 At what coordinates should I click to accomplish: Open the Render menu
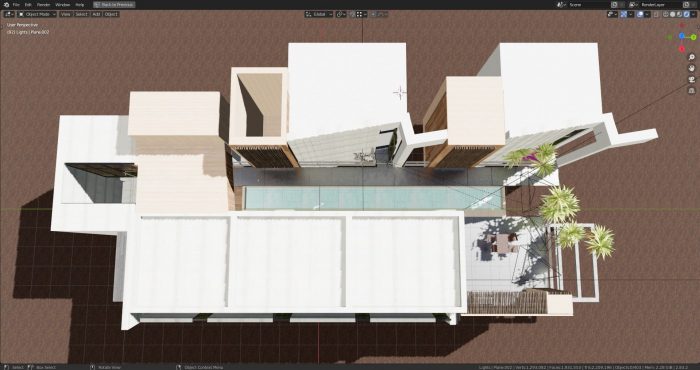(x=43, y=4)
